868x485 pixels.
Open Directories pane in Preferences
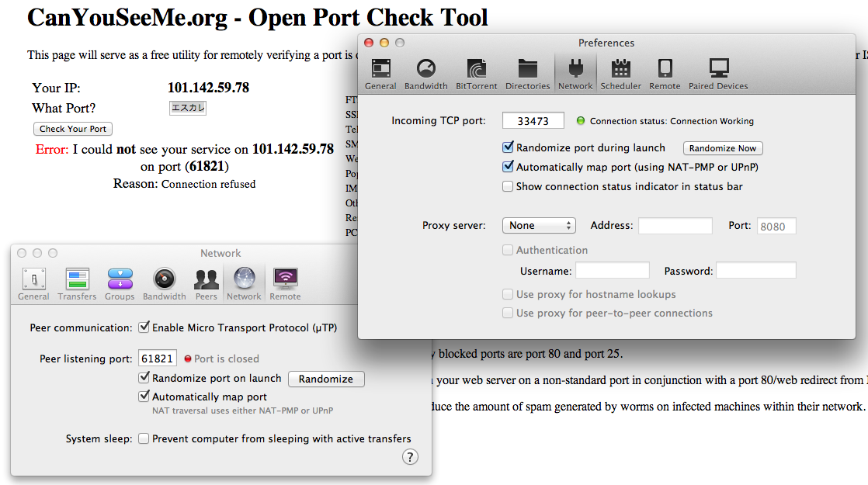tap(527, 74)
